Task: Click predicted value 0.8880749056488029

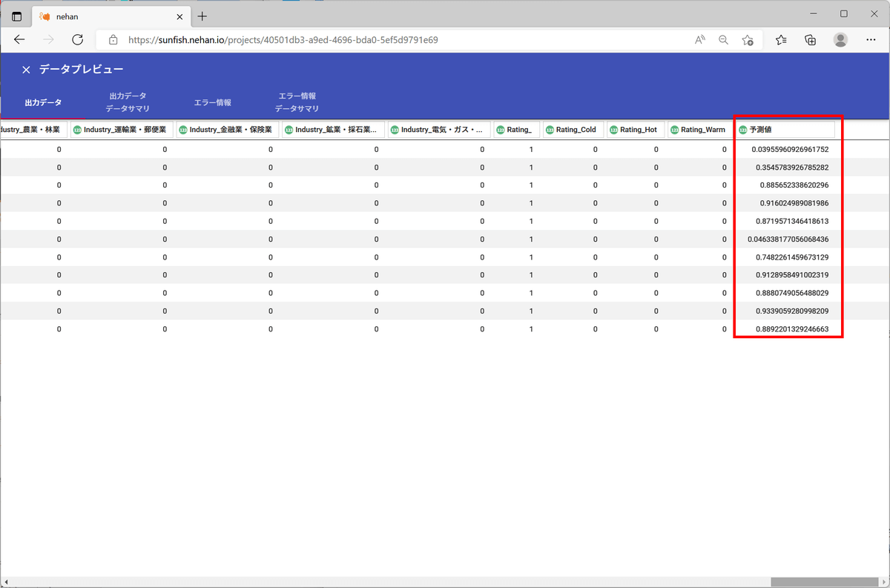Action: coord(792,293)
